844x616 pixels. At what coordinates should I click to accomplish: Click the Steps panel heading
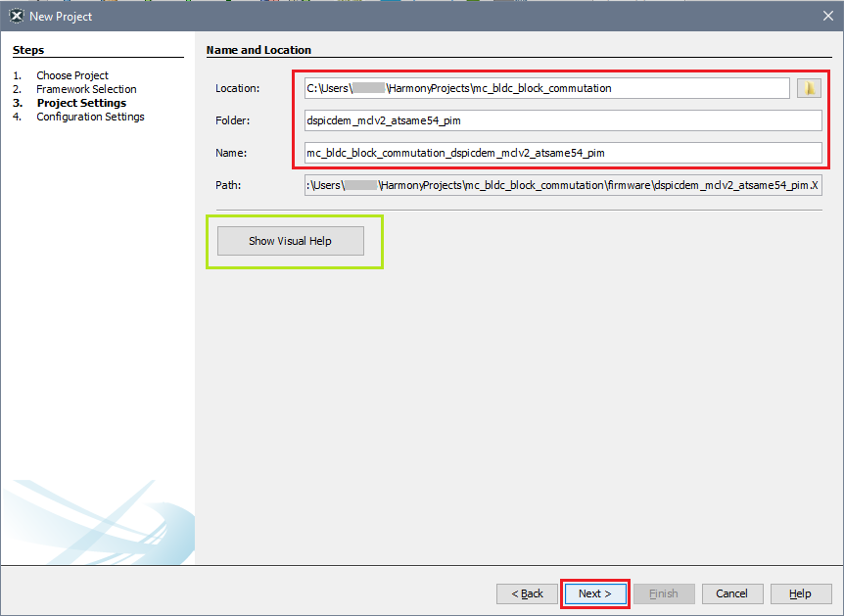[28, 50]
